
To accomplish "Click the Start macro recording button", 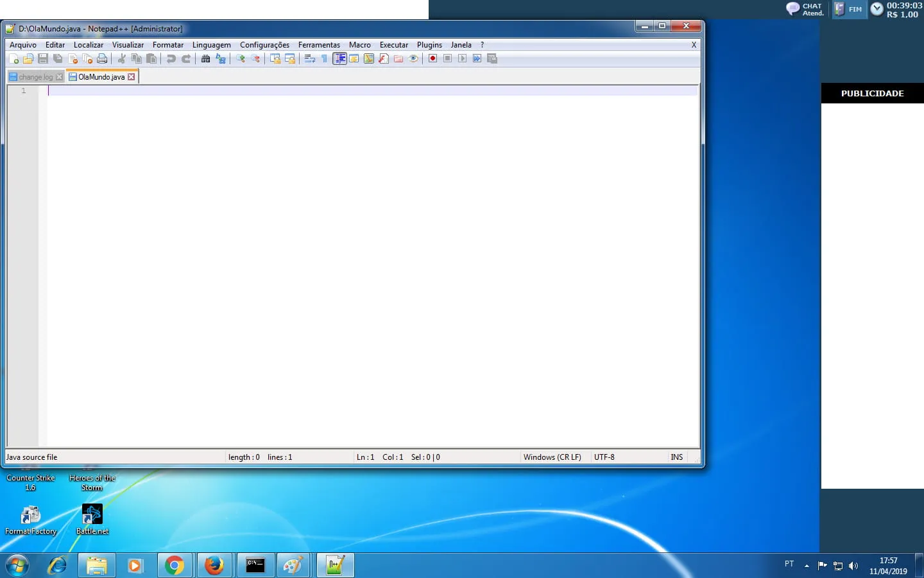I will pyautogui.click(x=433, y=58).
